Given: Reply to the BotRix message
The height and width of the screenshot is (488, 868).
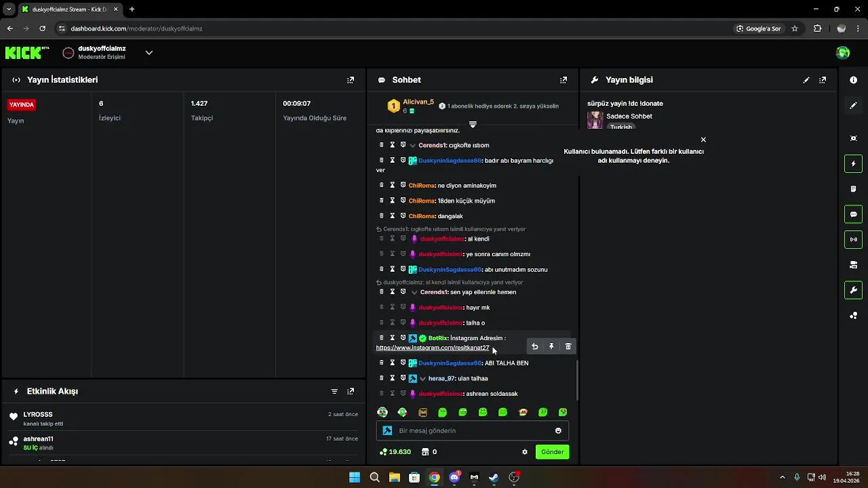Looking at the screenshot, I should [534, 346].
